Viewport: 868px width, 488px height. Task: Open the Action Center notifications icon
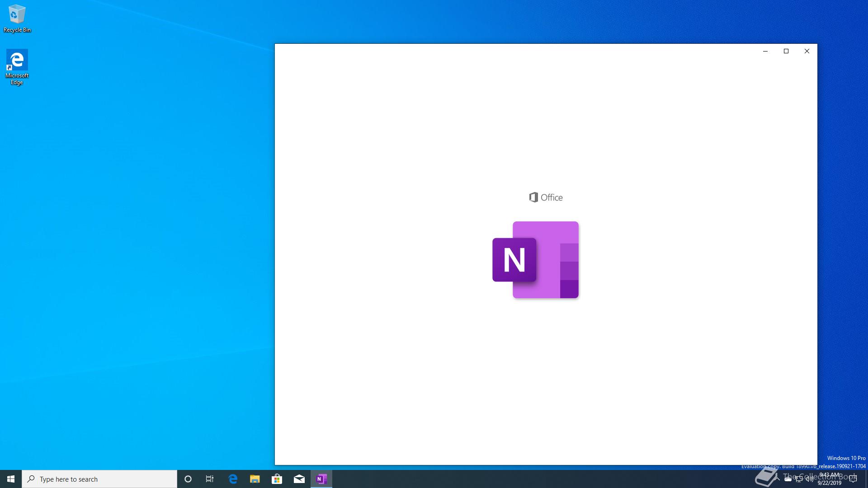[x=853, y=479]
